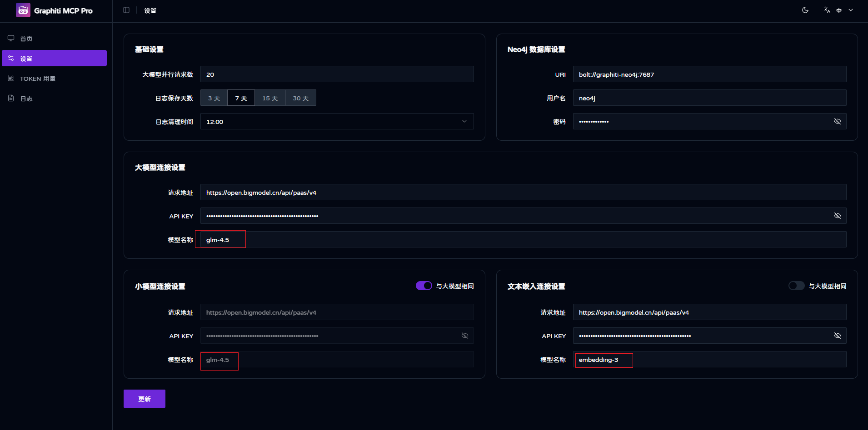Screen dimensions: 868x430
Task: Reveal the 小模型 API KEY eye icon
Action: (x=465, y=336)
